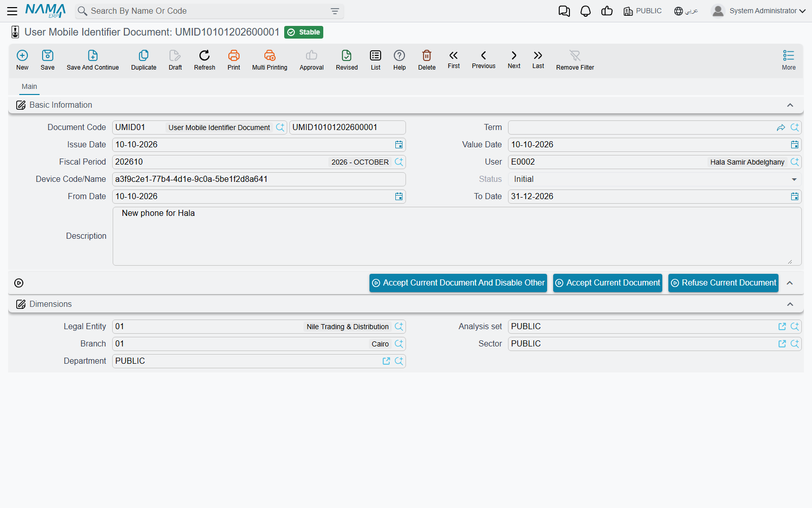Click the New document toolbar icon

pos(22,60)
